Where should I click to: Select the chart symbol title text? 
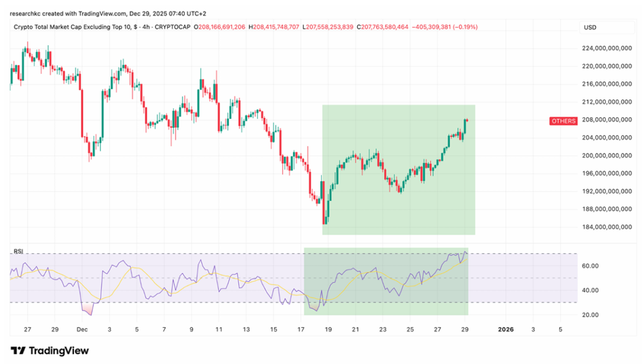coord(102,28)
